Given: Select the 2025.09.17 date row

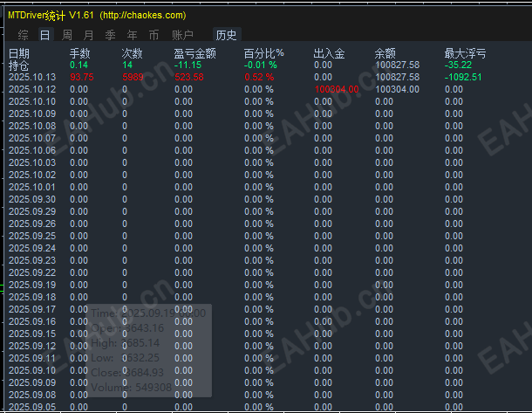Looking at the screenshot, I should coord(32,309).
